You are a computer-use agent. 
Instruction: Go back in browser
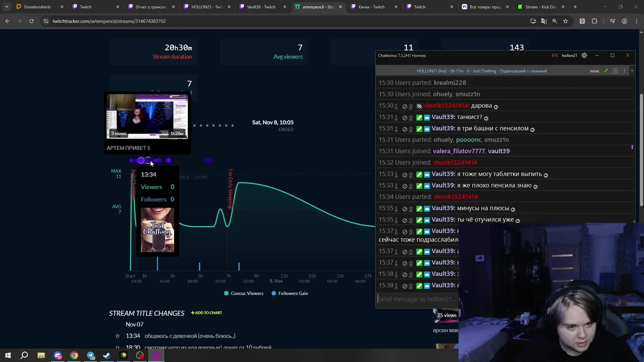[x=7, y=21]
